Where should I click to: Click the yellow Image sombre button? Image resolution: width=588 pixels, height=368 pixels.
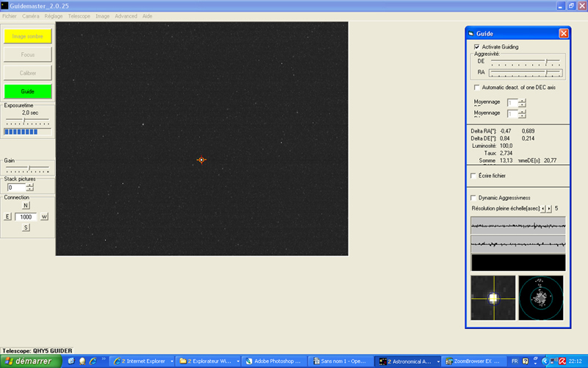pos(28,36)
